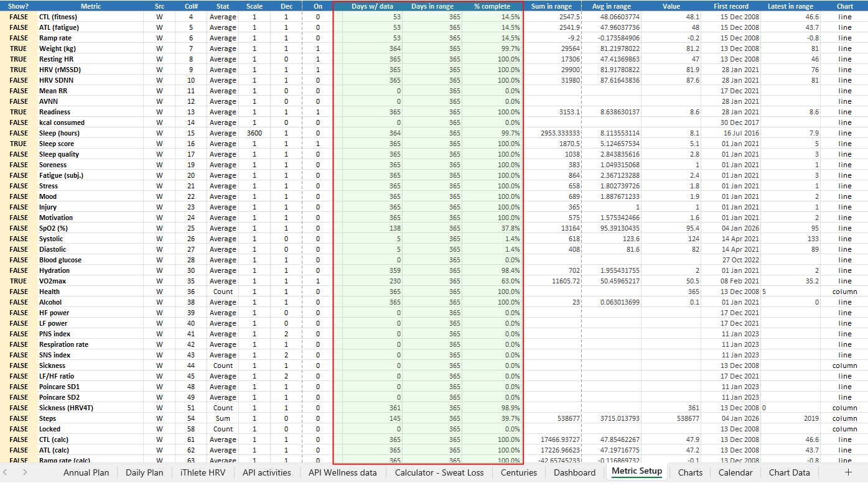Image resolution: width=868 pixels, height=483 pixels.
Task: Open the Chart Data tab
Action: point(789,472)
